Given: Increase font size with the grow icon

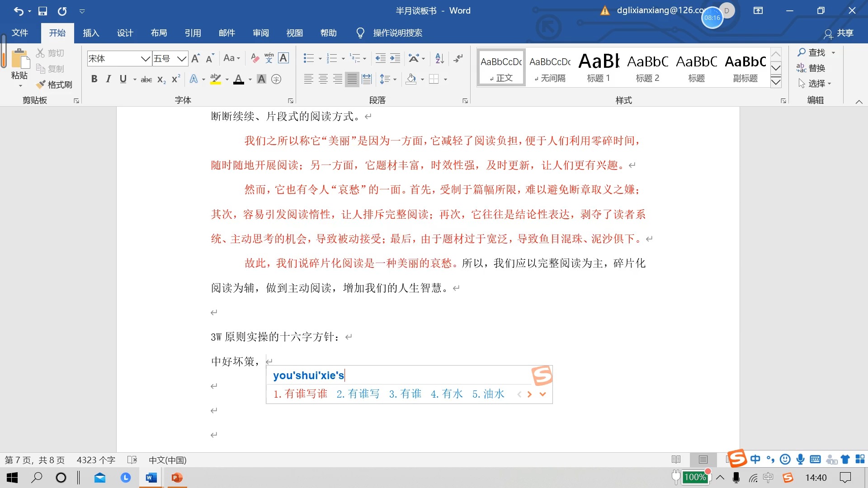Looking at the screenshot, I should (196, 58).
